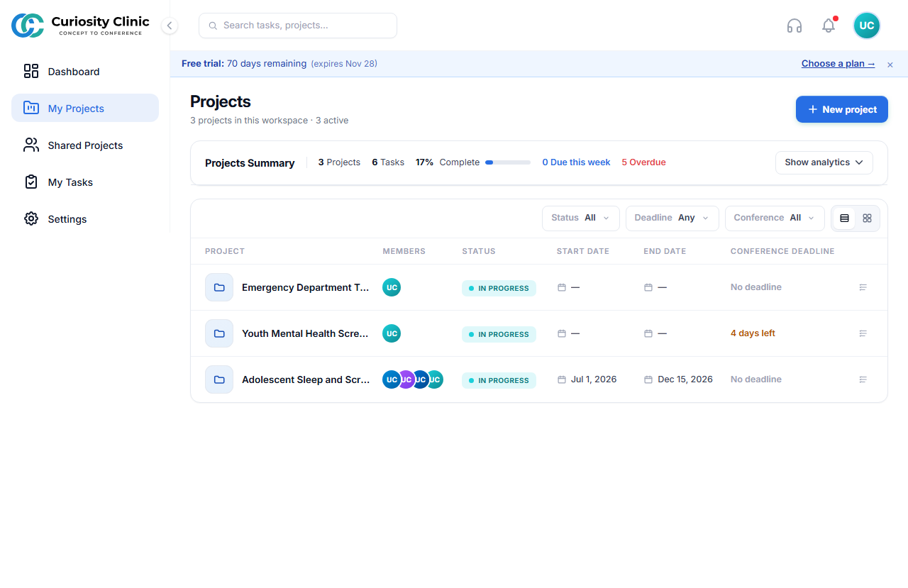Viewport: 908px width, 588px height.
Task: Click the 17% completion progress bar
Action: coord(508,162)
